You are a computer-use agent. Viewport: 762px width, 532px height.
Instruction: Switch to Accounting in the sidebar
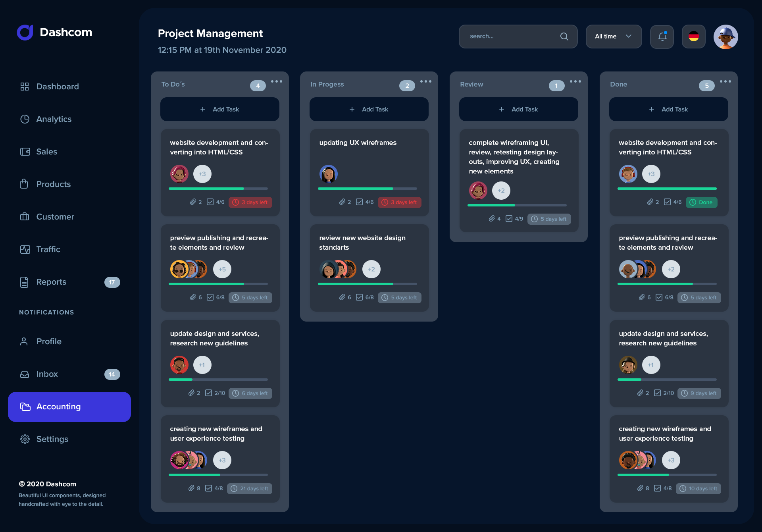coord(58,407)
